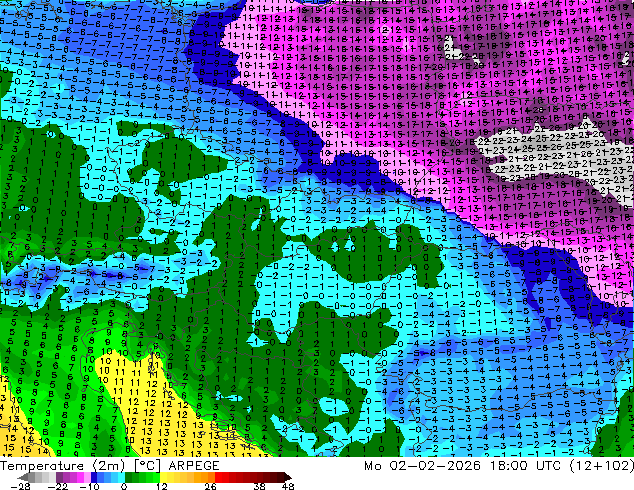
Task: Click the bright yellow swatch above 12
Action: click(163, 477)
